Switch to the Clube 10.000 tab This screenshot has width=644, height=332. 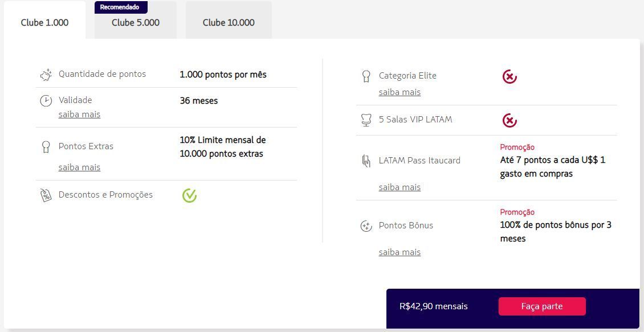[x=229, y=23]
